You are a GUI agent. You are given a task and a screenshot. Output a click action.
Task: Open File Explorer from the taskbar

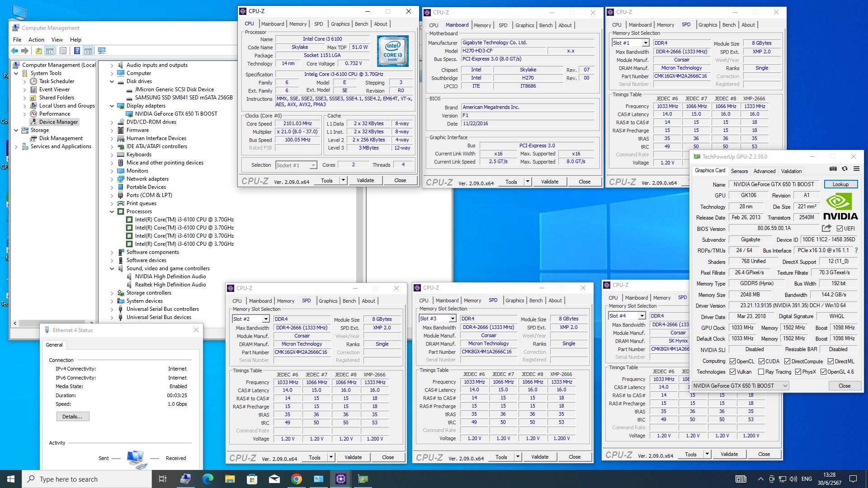(x=230, y=479)
